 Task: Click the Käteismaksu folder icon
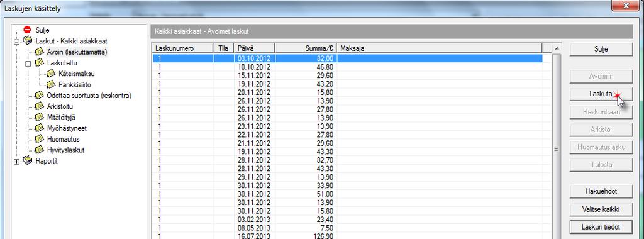tap(51, 74)
